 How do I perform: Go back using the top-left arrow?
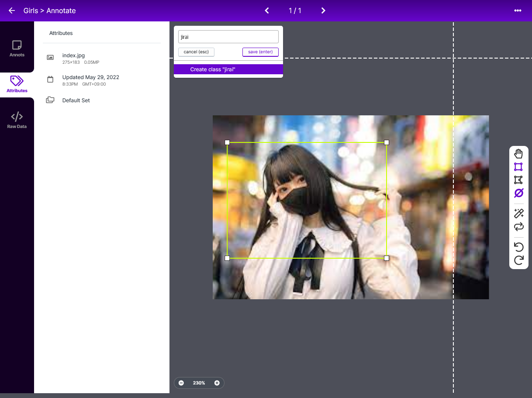12,10
